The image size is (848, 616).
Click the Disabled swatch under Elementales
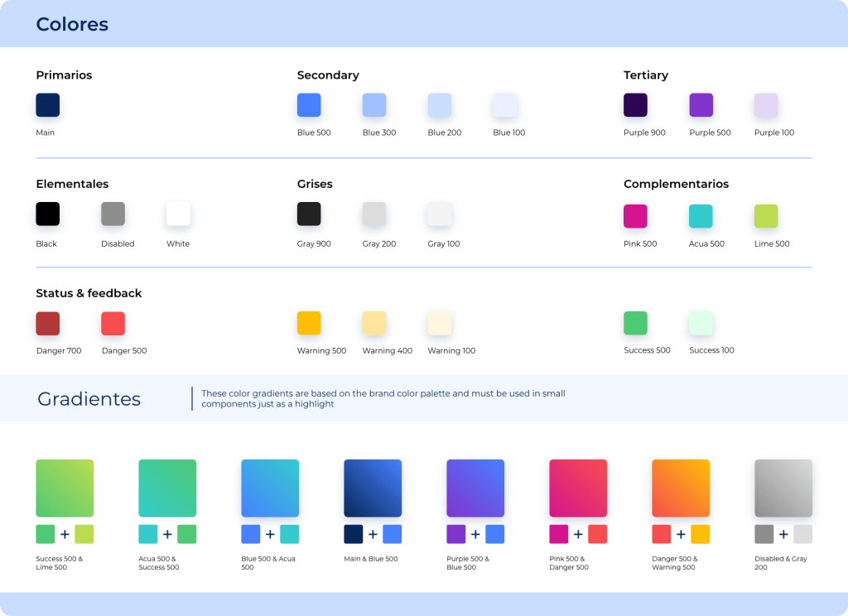tap(113, 214)
